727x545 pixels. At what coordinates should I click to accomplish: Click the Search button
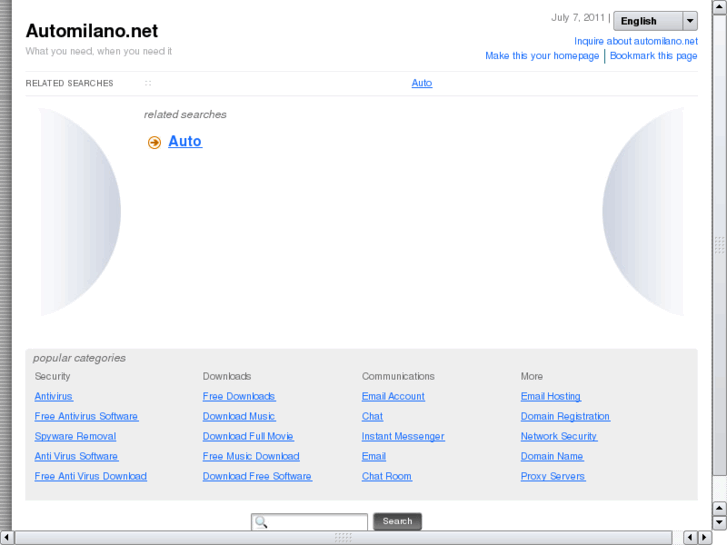[x=397, y=521]
